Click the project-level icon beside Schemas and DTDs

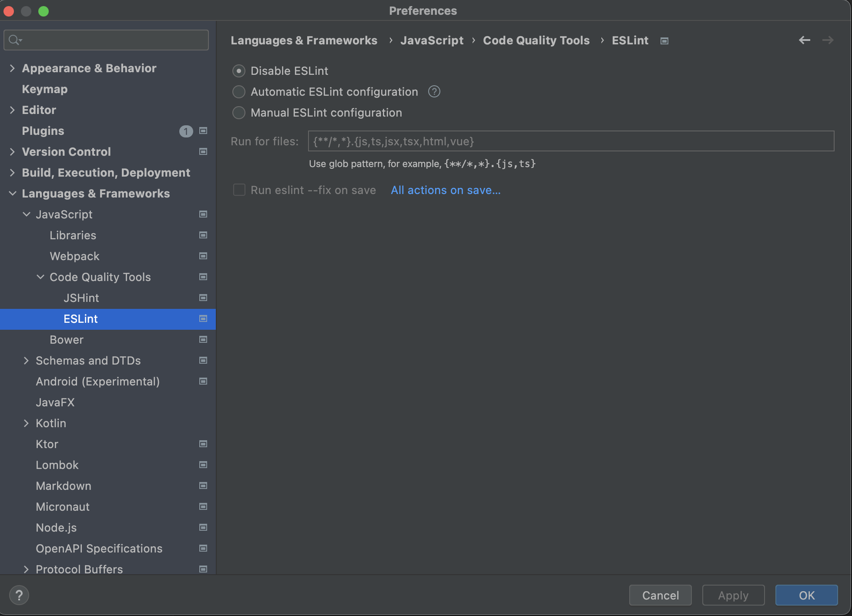click(x=203, y=360)
